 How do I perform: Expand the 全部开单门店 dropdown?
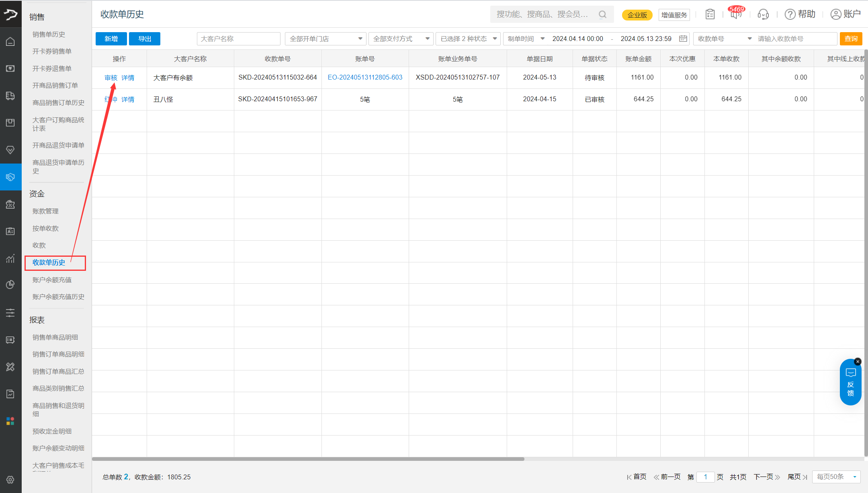click(x=325, y=39)
